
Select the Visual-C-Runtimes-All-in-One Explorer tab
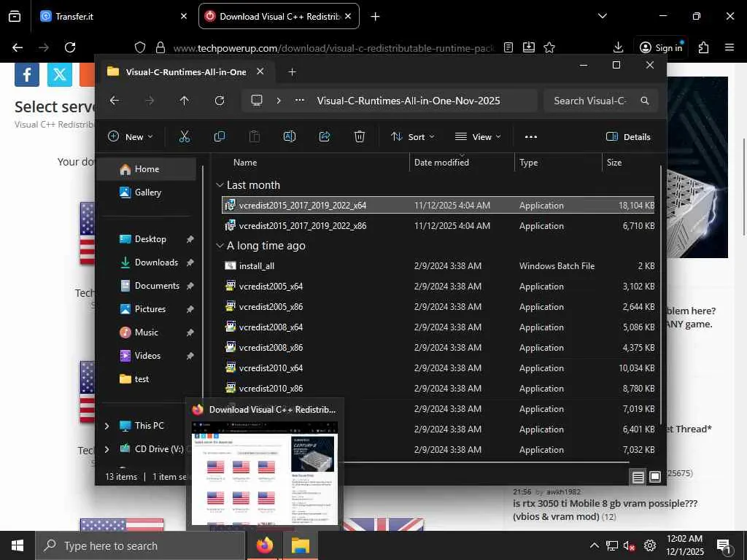(x=186, y=72)
